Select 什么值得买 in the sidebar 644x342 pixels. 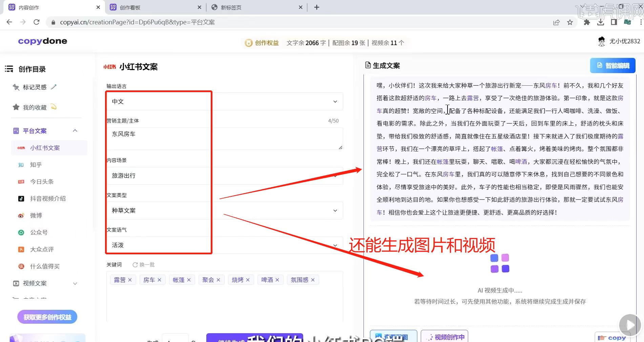(x=45, y=266)
